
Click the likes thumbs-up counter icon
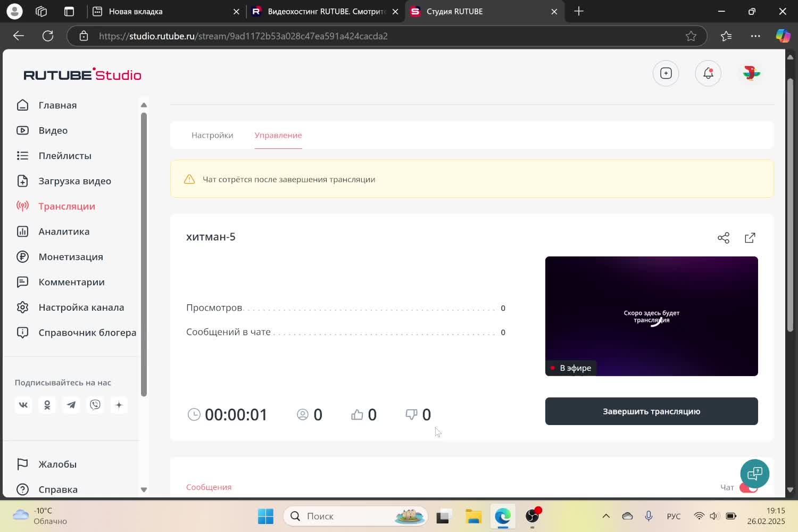[x=357, y=414]
